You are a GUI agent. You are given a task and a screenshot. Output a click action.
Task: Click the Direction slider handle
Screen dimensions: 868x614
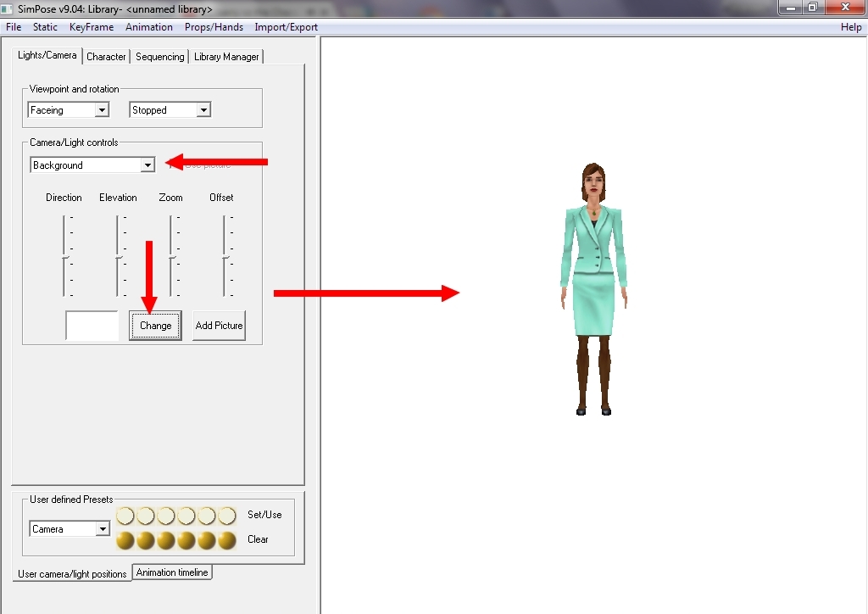[x=64, y=255]
